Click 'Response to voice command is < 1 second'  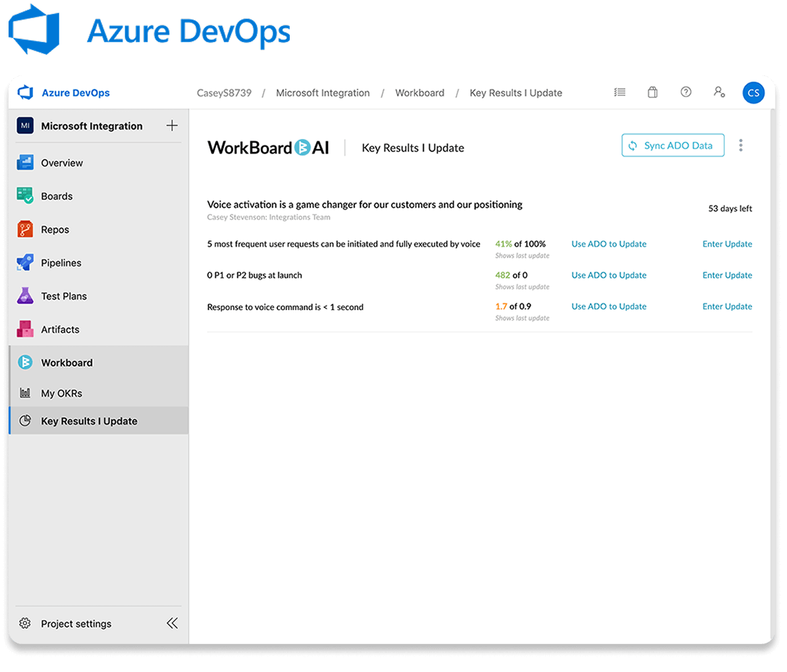(285, 307)
